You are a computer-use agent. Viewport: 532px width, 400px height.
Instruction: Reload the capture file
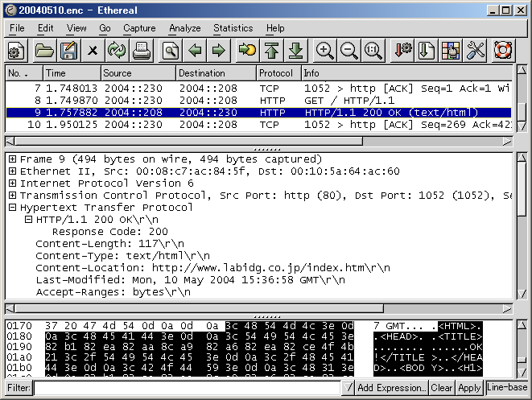[x=118, y=51]
